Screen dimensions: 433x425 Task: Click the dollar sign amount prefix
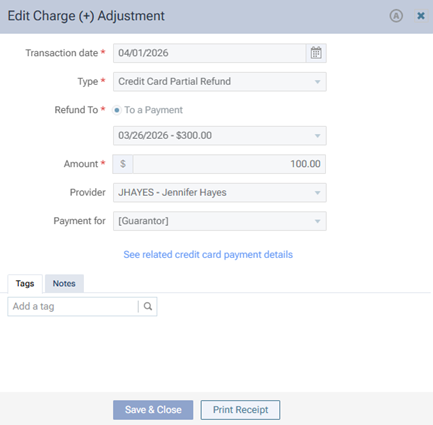click(x=123, y=164)
